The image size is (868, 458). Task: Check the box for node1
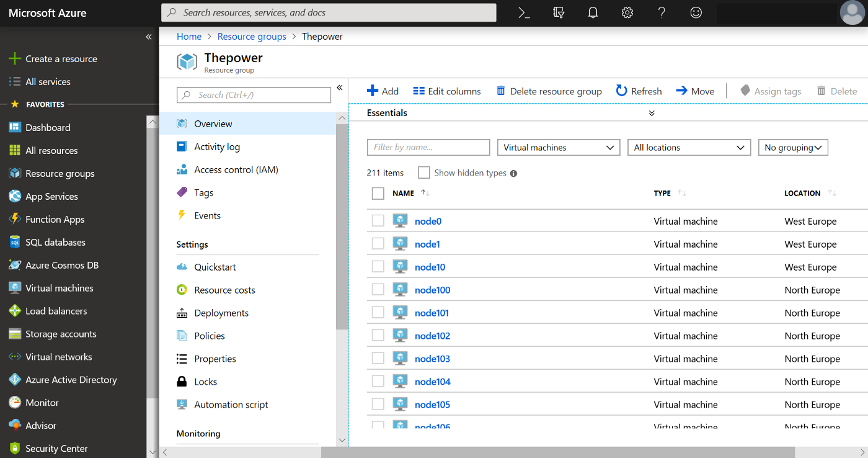pos(378,244)
